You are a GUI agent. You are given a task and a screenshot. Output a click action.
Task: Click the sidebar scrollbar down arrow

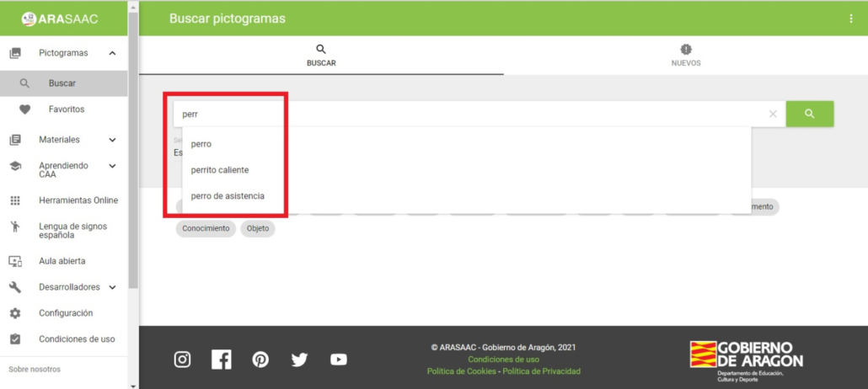(133, 385)
